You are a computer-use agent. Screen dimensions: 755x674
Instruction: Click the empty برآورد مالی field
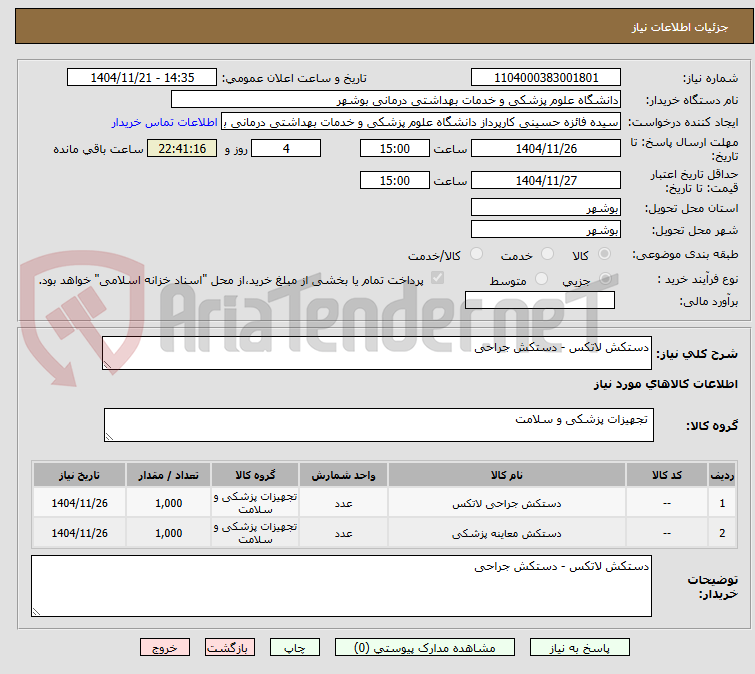(540, 300)
